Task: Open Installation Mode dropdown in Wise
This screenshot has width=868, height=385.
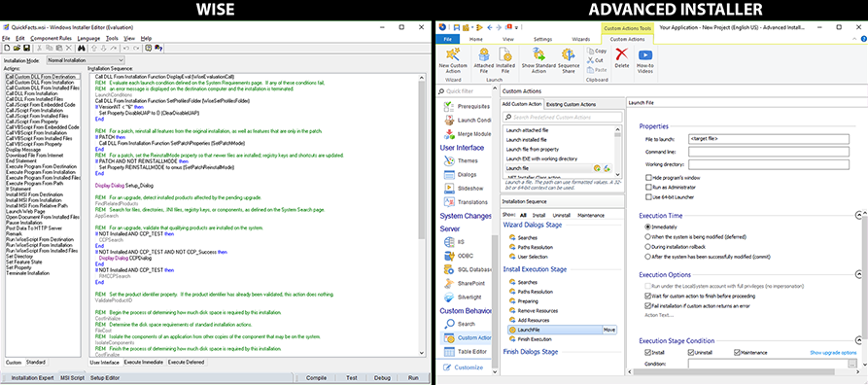Action: tap(86, 60)
